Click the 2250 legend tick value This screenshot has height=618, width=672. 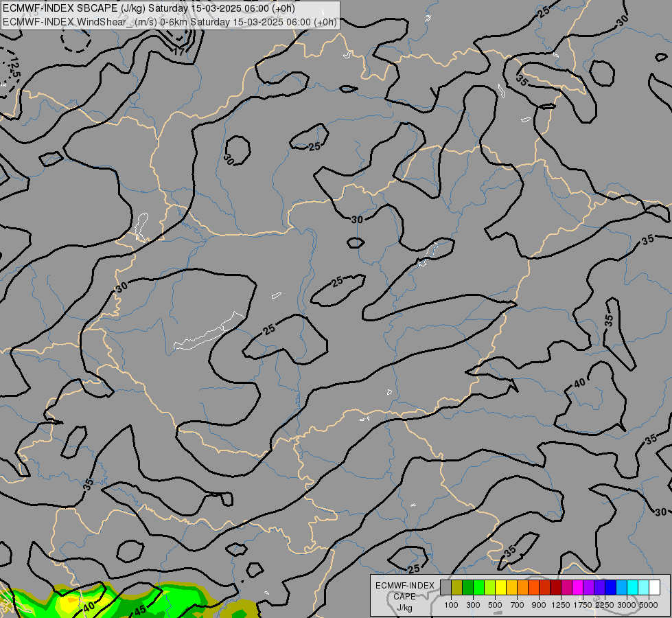click(605, 605)
